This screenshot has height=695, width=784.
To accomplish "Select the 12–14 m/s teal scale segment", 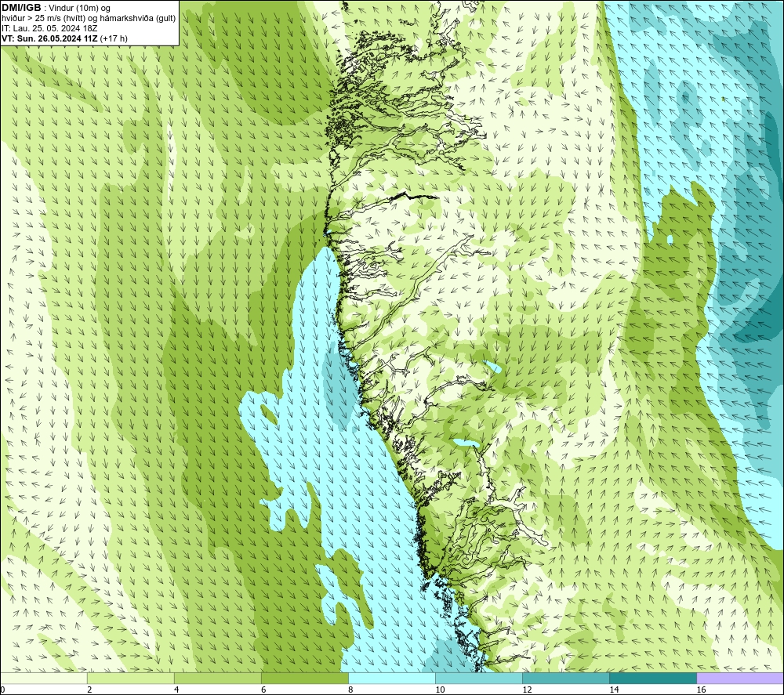I will point(566,678).
